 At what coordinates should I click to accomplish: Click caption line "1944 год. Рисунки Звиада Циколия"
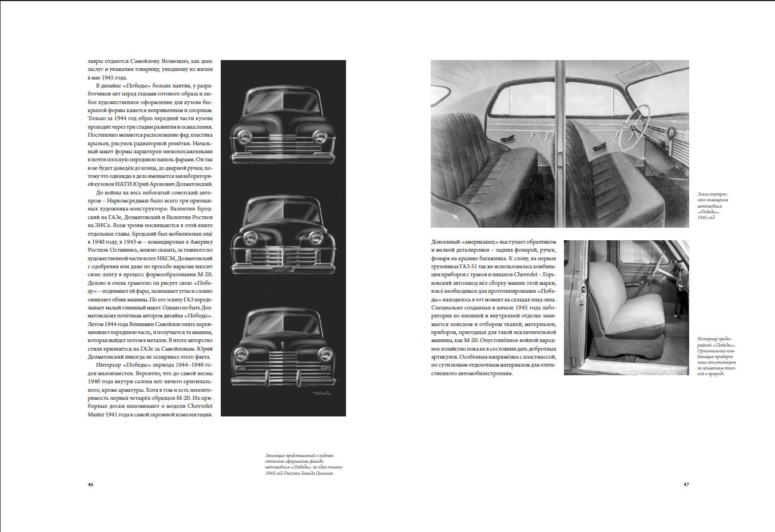(299, 474)
